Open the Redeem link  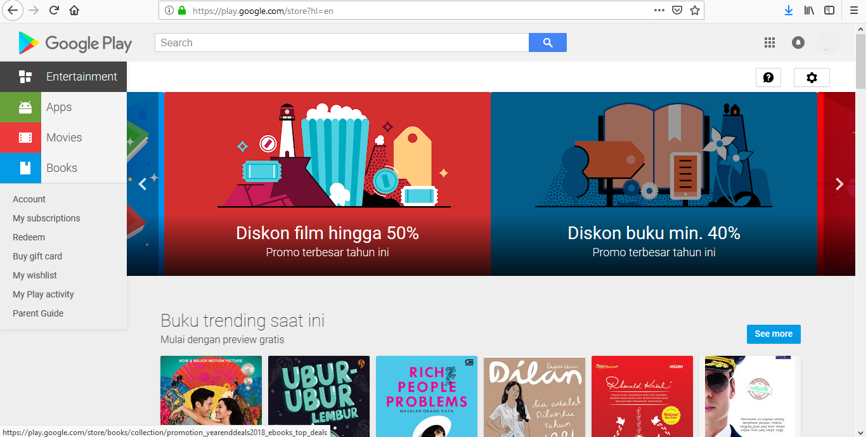coord(29,237)
